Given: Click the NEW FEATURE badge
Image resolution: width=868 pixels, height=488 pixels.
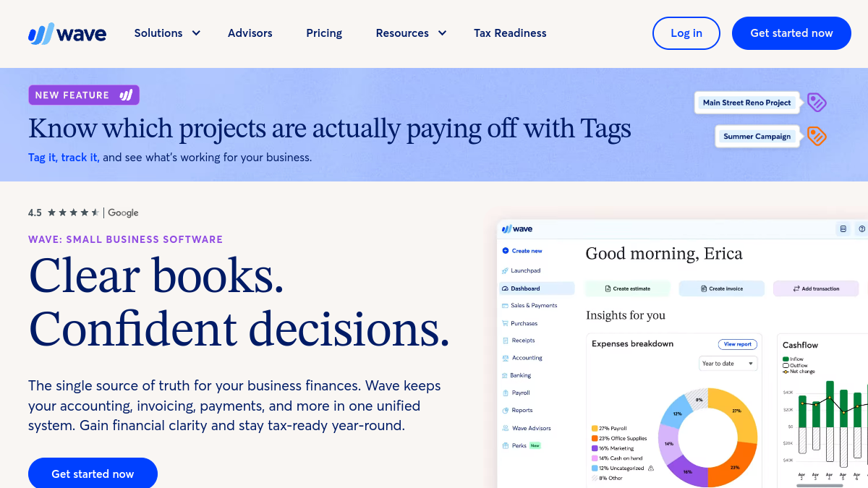Looking at the screenshot, I should (84, 95).
